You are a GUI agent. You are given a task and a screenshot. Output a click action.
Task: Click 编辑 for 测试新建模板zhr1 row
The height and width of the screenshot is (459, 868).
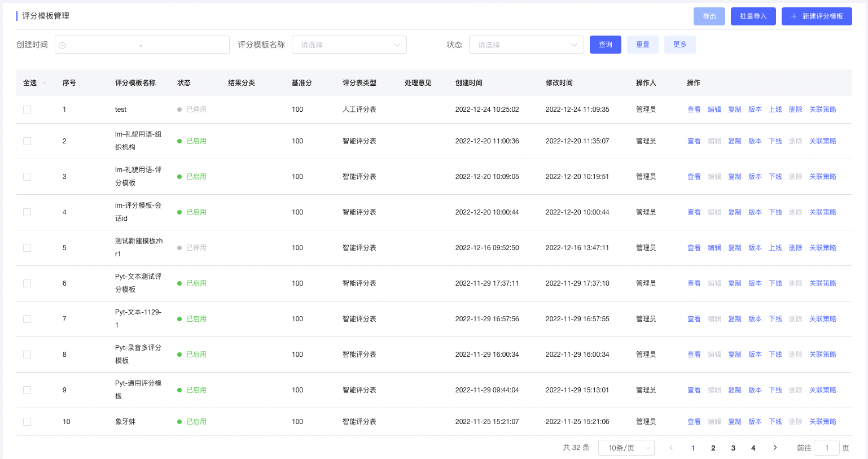click(714, 248)
